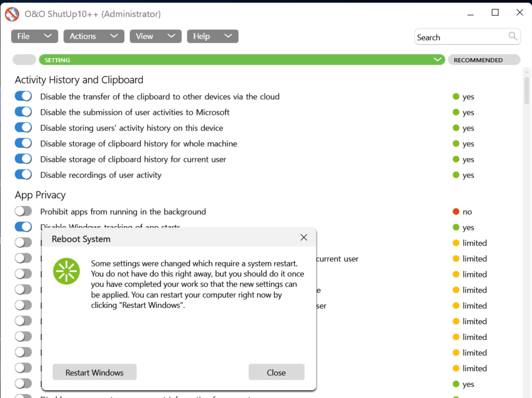Open the Help dropdown menu

tap(213, 36)
